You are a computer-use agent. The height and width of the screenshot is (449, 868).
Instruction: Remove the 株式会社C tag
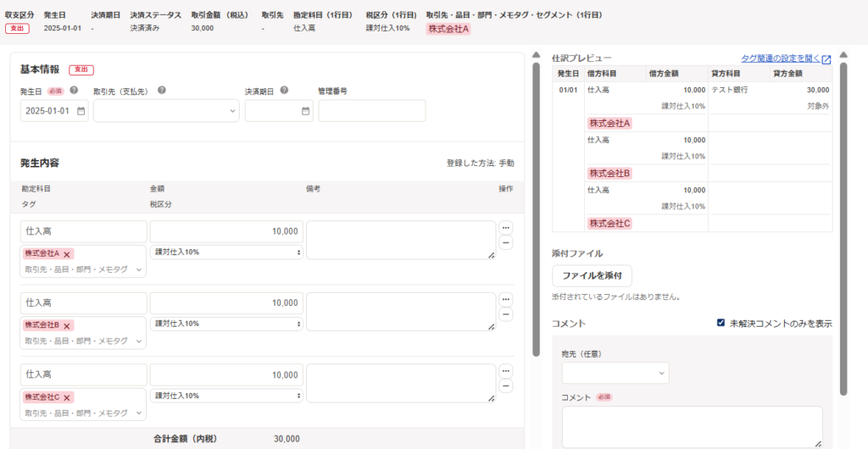tap(67, 397)
